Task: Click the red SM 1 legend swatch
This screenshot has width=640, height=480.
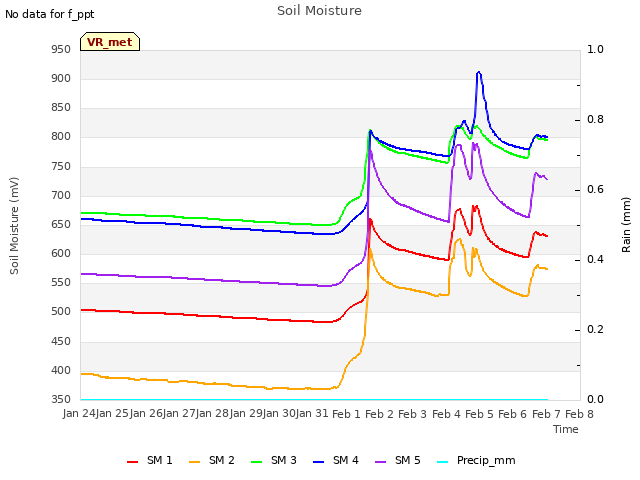Action: click(133, 462)
